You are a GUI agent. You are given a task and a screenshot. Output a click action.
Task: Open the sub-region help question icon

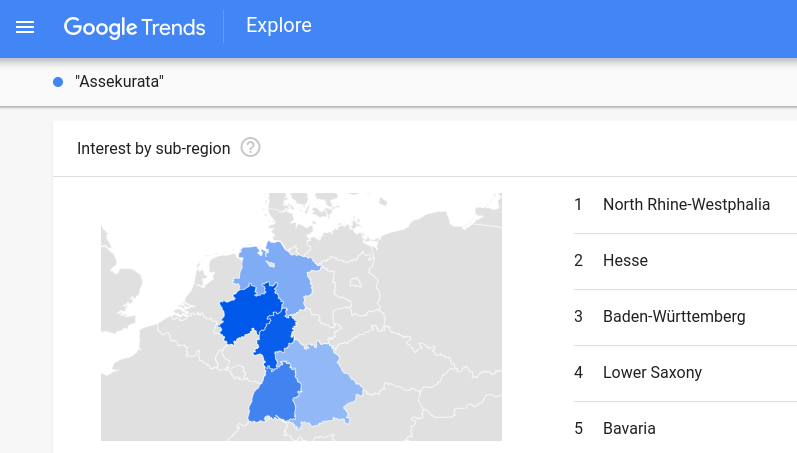click(x=251, y=148)
